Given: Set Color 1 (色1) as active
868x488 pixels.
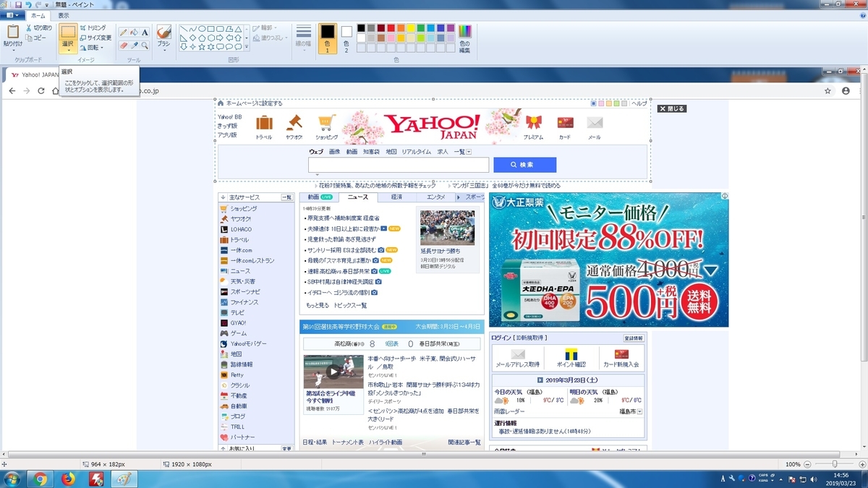Looking at the screenshot, I should click(327, 38).
